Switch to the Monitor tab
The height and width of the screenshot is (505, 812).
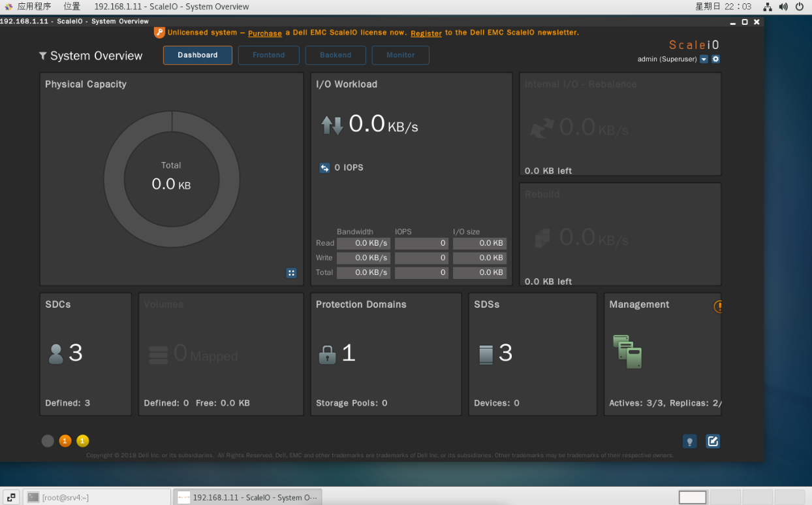401,56
